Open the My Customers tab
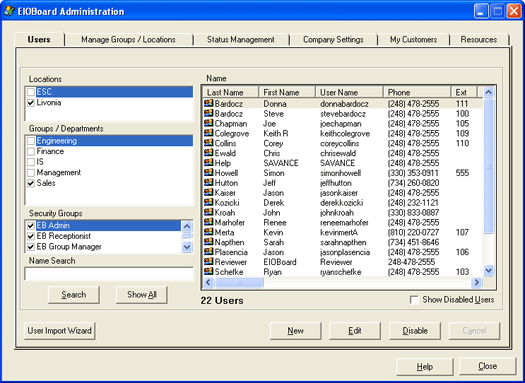The height and width of the screenshot is (383, 525). point(413,40)
